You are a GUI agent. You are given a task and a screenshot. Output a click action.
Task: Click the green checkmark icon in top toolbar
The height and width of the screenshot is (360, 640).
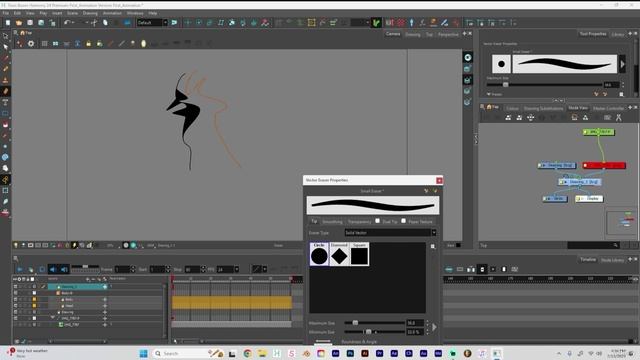pos(376,23)
